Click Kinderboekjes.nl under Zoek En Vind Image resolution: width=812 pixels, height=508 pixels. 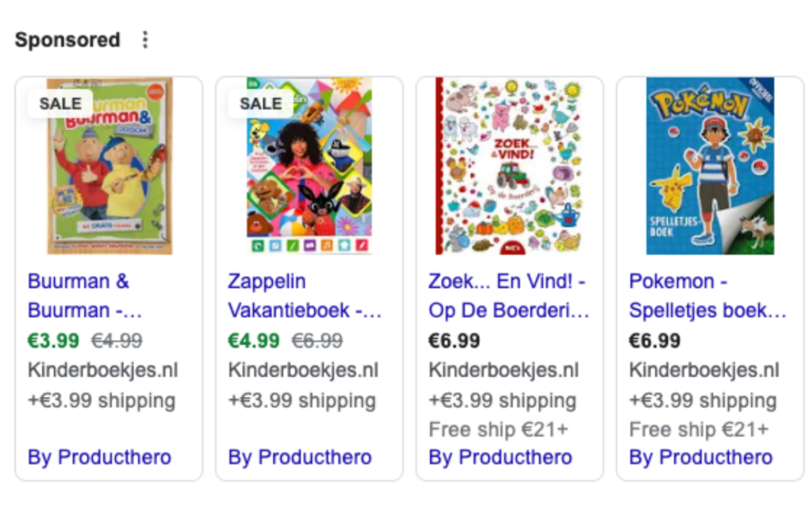point(504,371)
